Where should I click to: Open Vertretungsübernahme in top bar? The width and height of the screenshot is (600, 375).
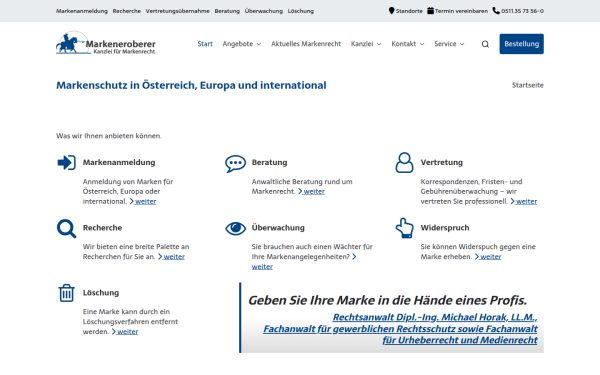tap(178, 11)
